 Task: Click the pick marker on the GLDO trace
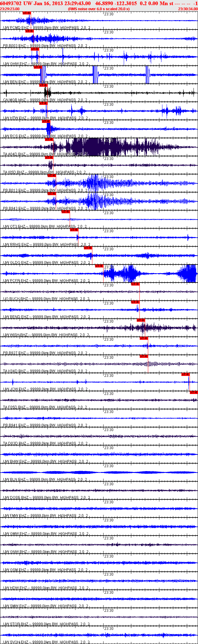click(x=88, y=248)
